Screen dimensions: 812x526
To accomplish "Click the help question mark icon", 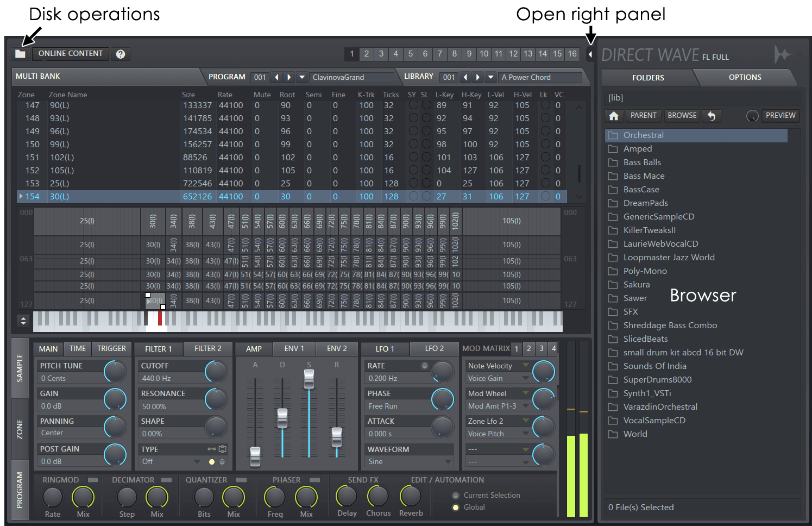I will click(121, 54).
